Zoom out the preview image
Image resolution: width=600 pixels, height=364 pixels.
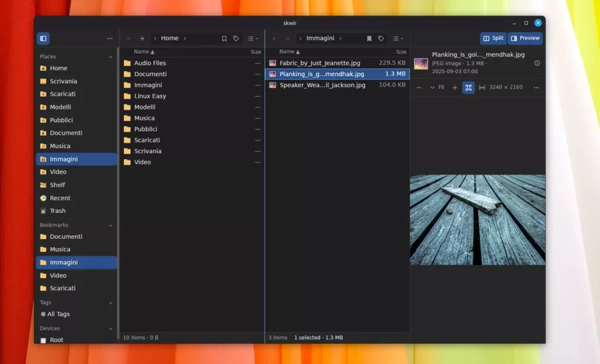click(419, 88)
